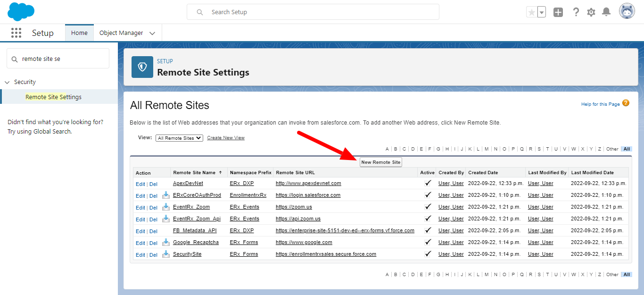The image size is (644, 295).
Task: Open the App Launcher grid icon
Action: (x=17, y=33)
